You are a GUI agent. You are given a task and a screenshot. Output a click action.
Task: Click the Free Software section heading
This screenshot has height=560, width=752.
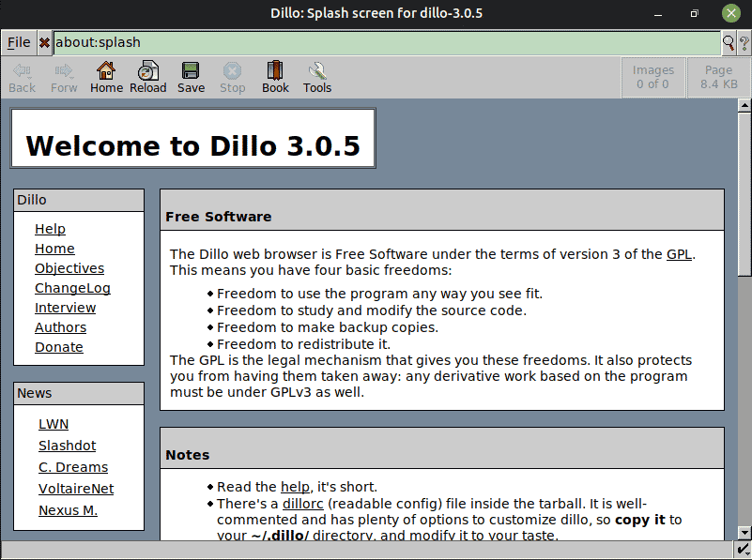(218, 217)
